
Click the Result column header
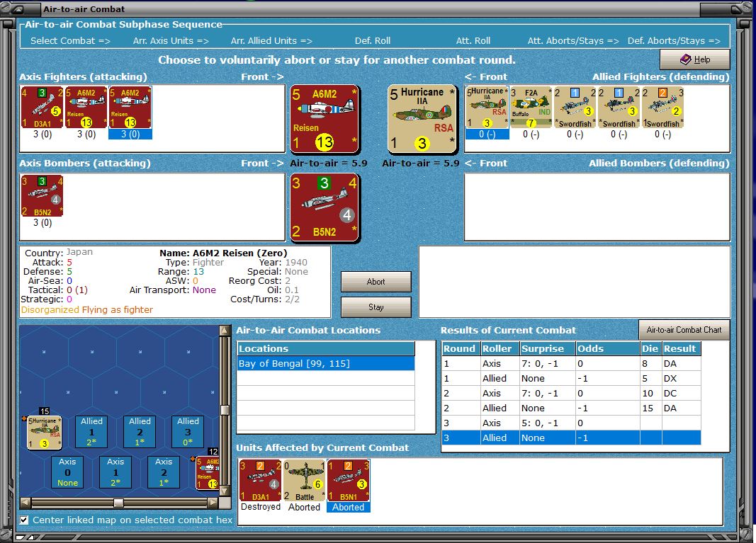[681, 348]
